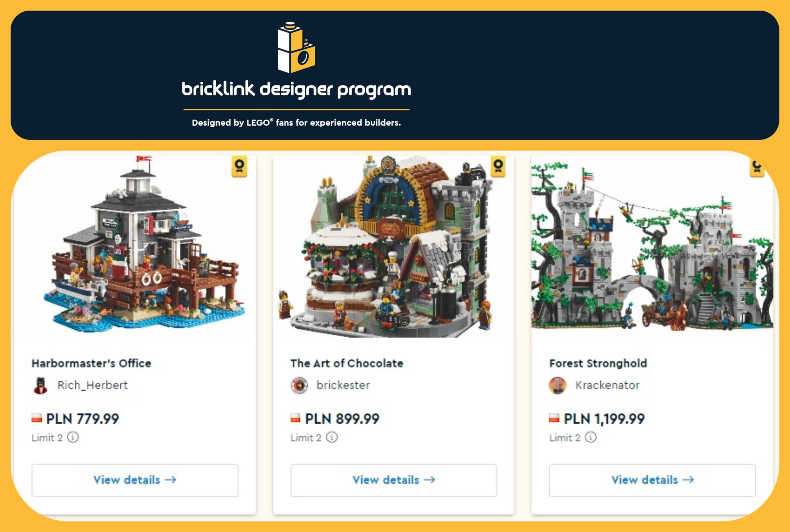Open limit info icon under PLN 779.99
790x532 pixels.
point(73,437)
